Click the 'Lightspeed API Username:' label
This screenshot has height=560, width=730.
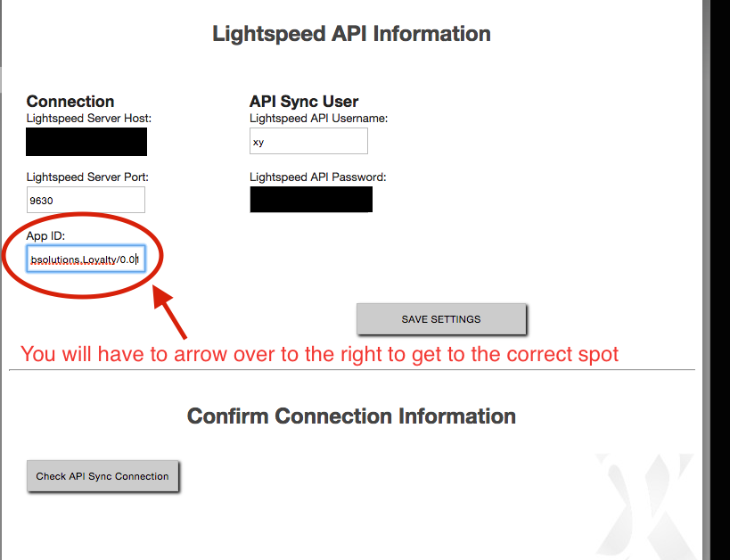(318, 119)
